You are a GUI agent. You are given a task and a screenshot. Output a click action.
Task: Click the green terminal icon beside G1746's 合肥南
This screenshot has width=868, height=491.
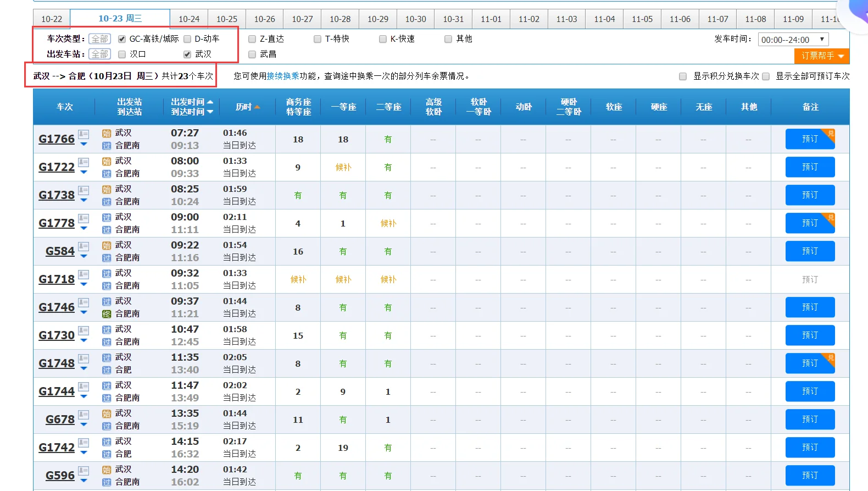click(x=107, y=314)
